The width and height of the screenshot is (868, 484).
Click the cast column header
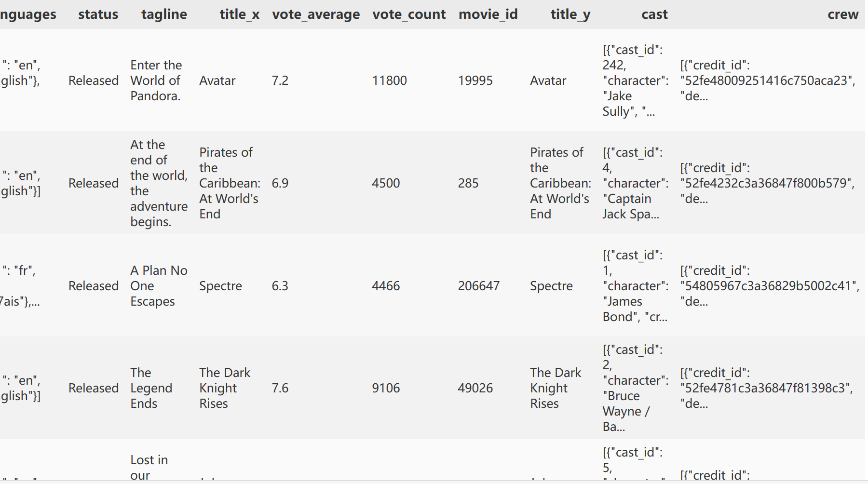(654, 14)
